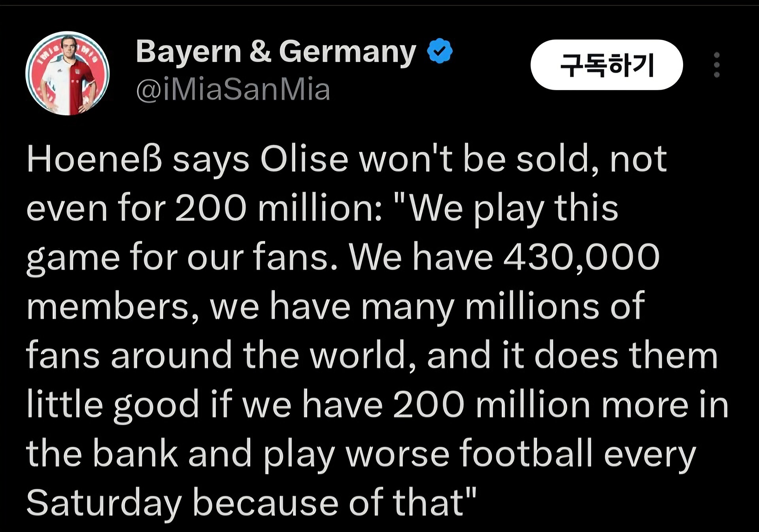Image resolution: width=759 pixels, height=532 pixels.
Task: Click the word Saturday in the tweet
Action: [104, 503]
